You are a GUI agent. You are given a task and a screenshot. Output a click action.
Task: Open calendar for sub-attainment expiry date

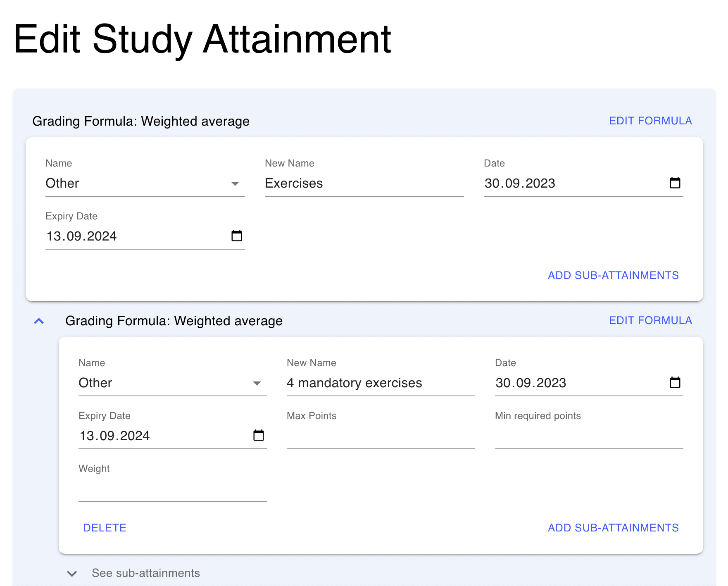tap(258, 435)
